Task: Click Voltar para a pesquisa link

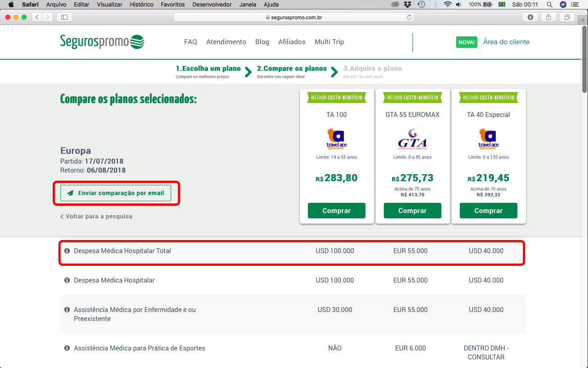Action: 96,216
